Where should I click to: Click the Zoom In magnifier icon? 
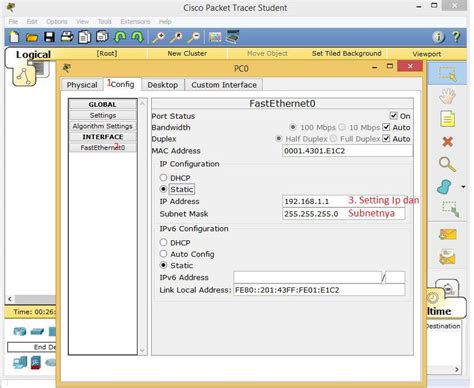point(159,37)
